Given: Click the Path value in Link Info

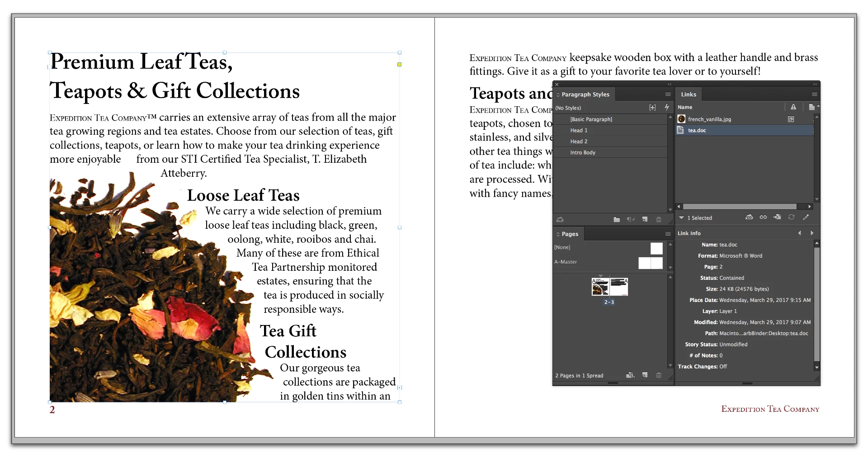Looking at the screenshot, I should click(764, 333).
